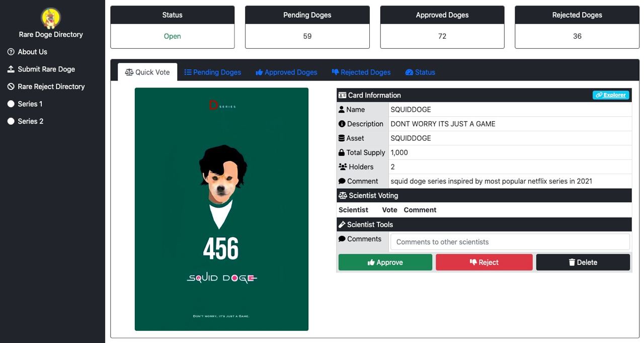Click the person icon beside Name
Viewport: 644px width, 343px height.
[x=342, y=109]
